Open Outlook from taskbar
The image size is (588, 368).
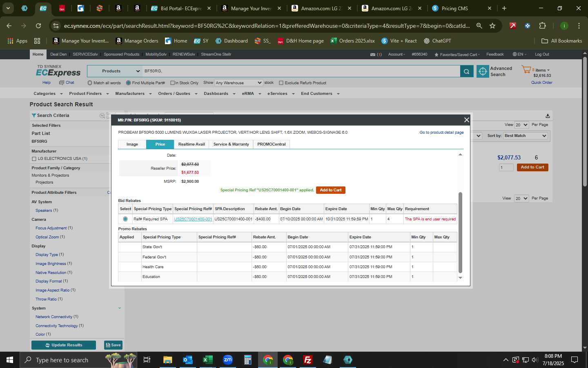pyautogui.click(x=187, y=360)
